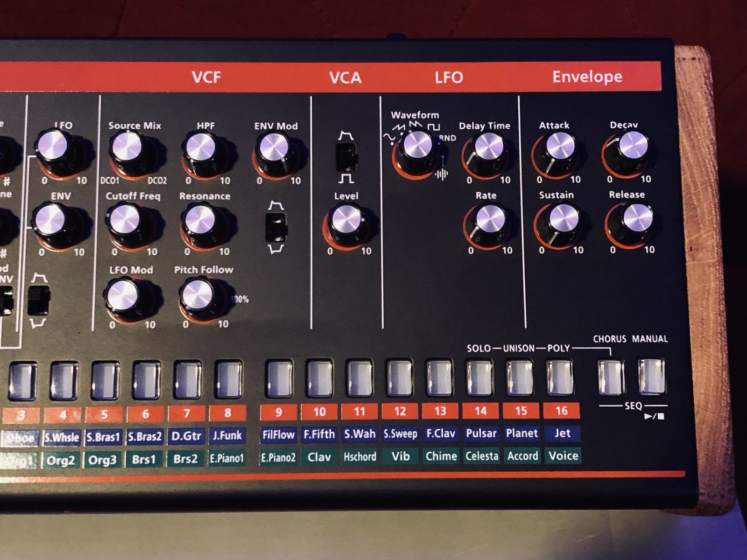Viewport: 747px width, 560px height.
Task: Click the 'Planet' patch label
Action: pyautogui.click(x=521, y=434)
